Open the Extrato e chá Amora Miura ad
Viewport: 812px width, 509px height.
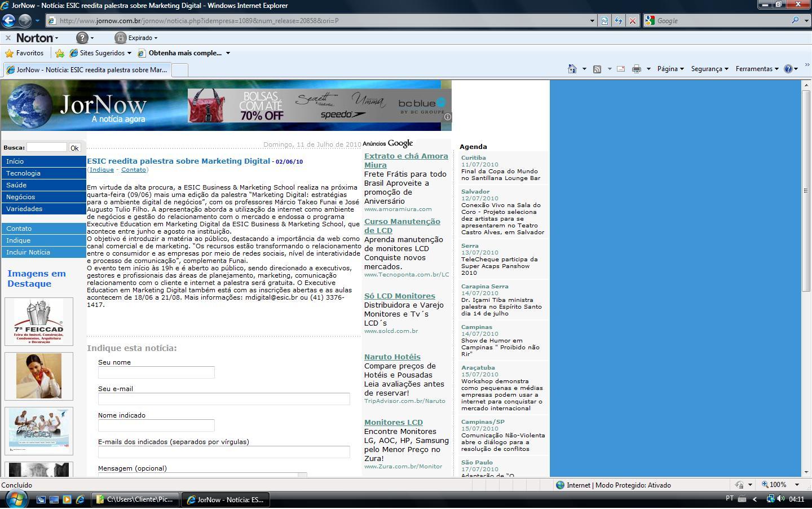click(406, 161)
